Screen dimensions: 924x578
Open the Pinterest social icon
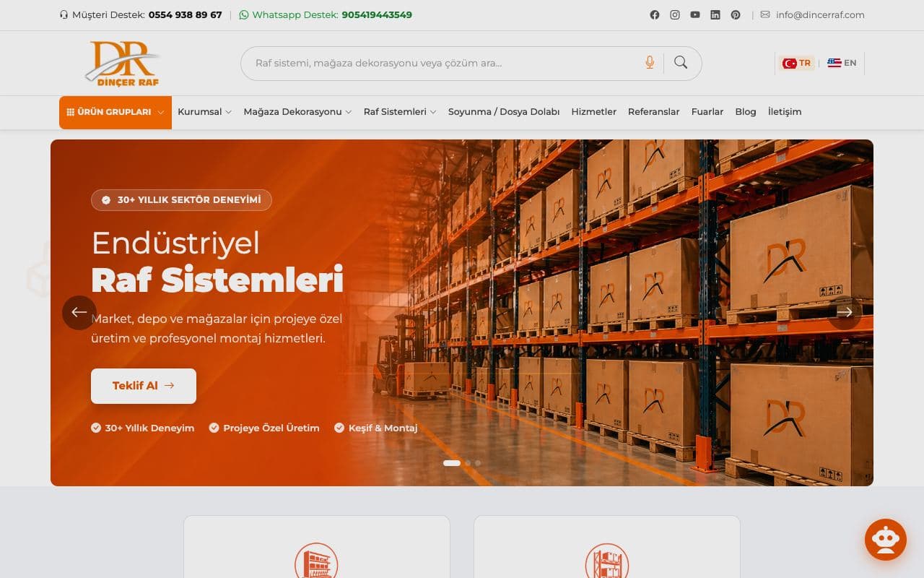pos(736,14)
